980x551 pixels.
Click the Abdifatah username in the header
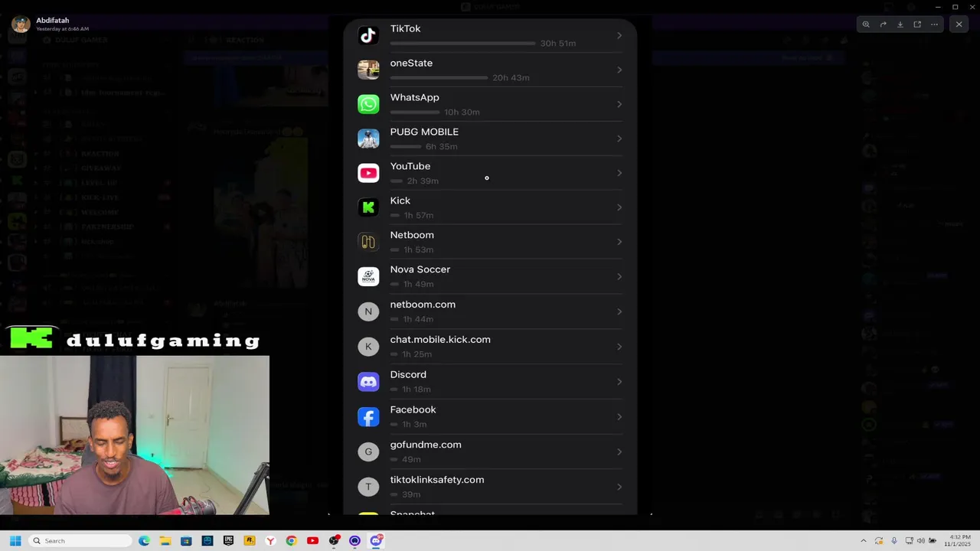(x=52, y=21)
